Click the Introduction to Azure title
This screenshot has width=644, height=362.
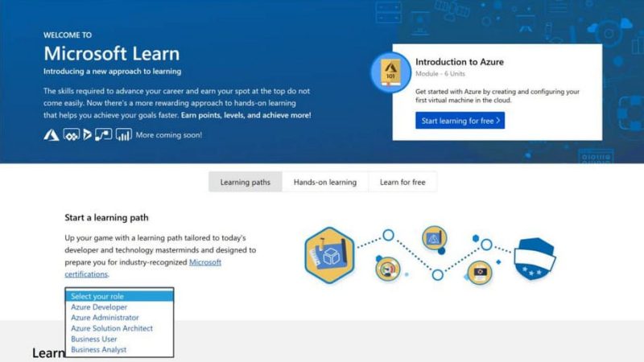tap(459, 62)
